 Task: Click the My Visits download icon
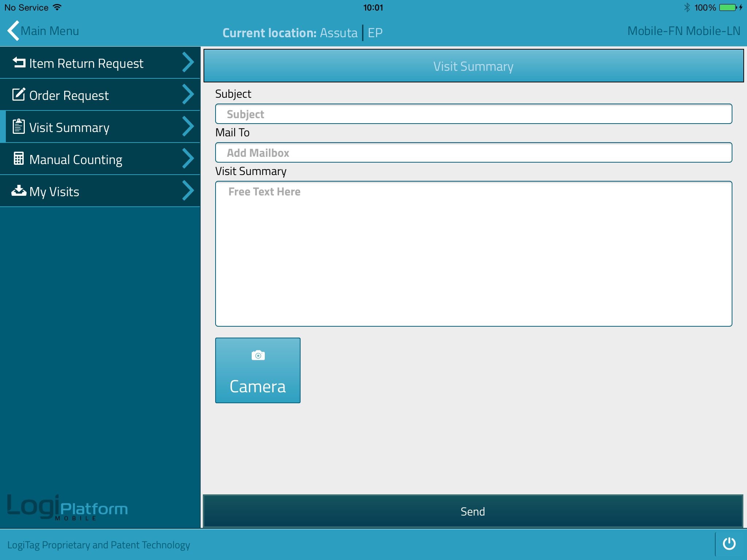[19, 191]
